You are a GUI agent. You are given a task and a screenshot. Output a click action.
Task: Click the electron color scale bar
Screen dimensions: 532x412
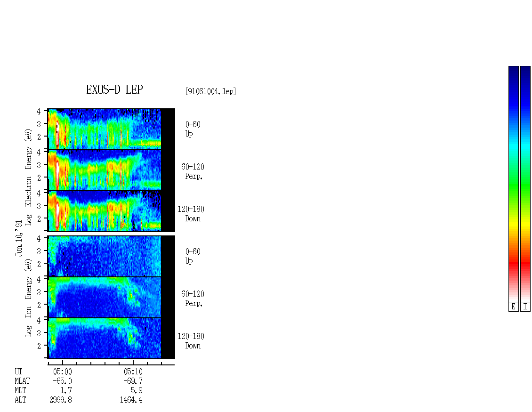click(x=513, y=184)
